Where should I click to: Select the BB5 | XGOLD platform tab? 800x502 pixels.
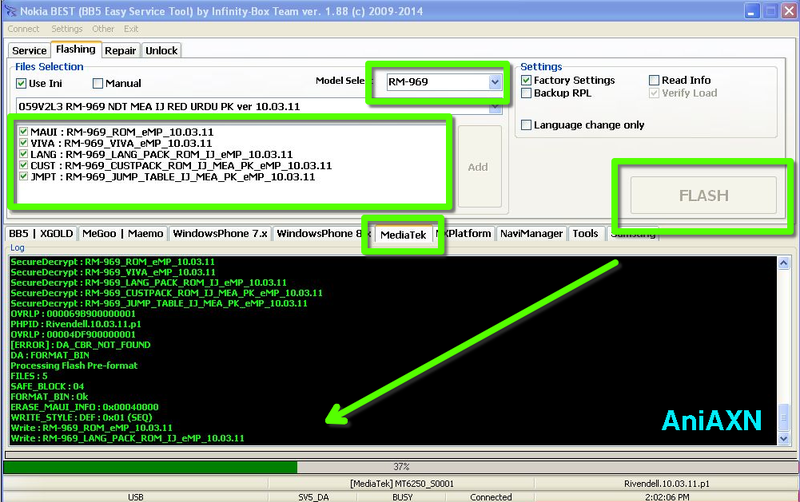point(41,234)
